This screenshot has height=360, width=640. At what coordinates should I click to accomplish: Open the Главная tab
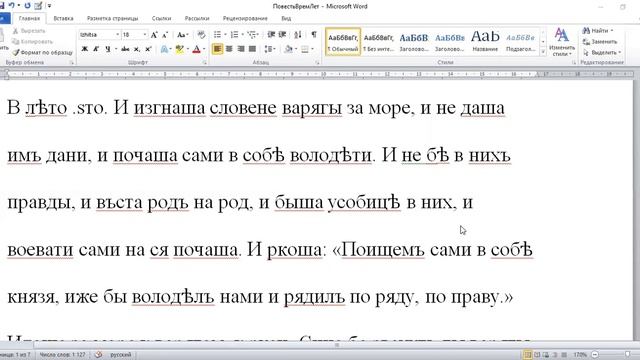pyautogui.click(x=29, y=18)
